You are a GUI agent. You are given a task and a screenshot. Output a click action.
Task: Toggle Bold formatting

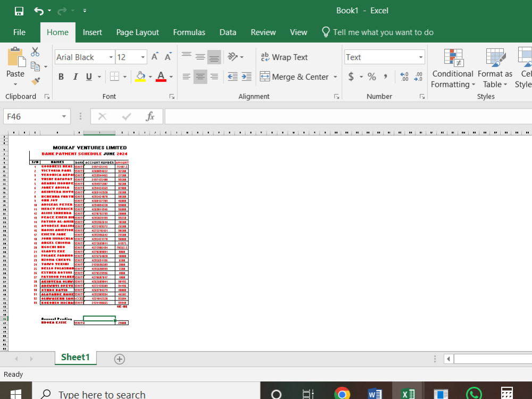(61, 77)
